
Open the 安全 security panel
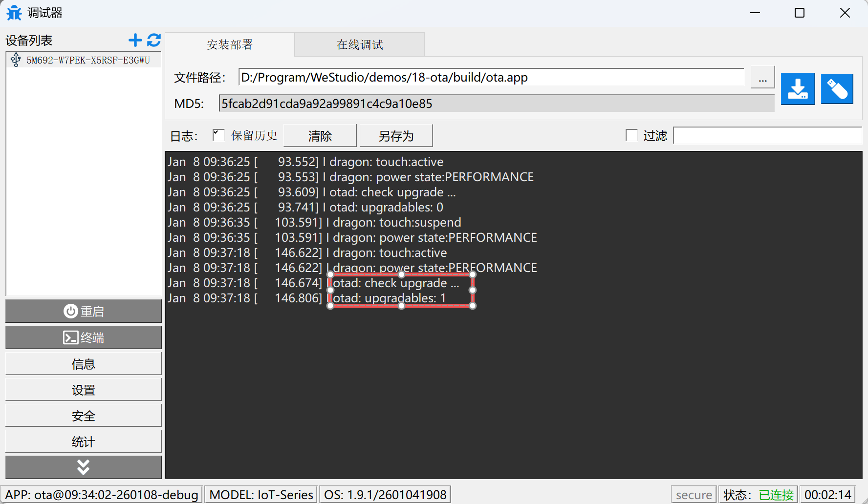coord(83,415)
